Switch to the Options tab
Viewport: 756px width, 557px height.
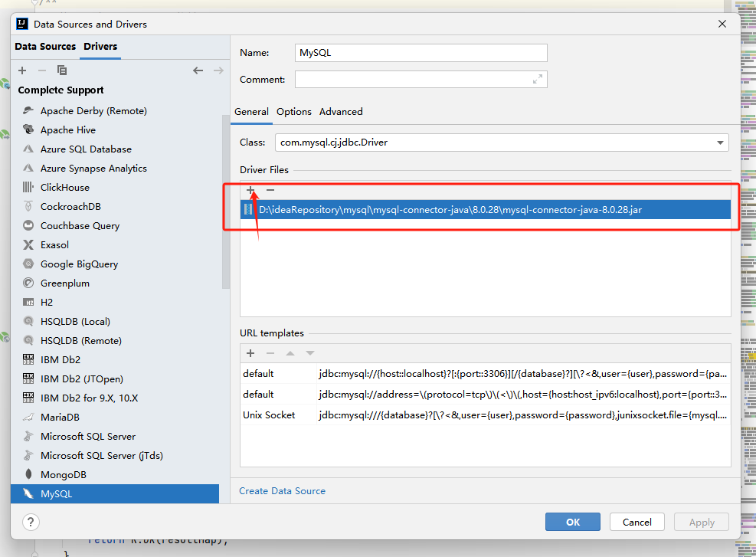coord(294,112)
